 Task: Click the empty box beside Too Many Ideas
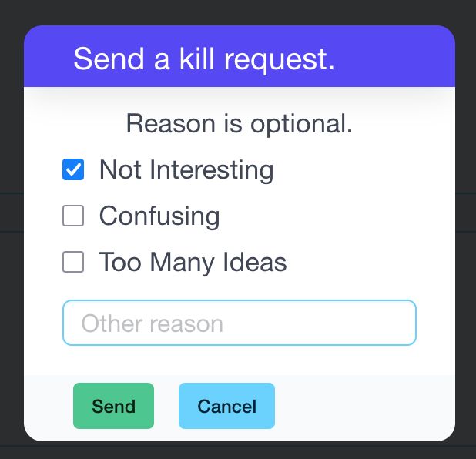(x=73, y=263)
